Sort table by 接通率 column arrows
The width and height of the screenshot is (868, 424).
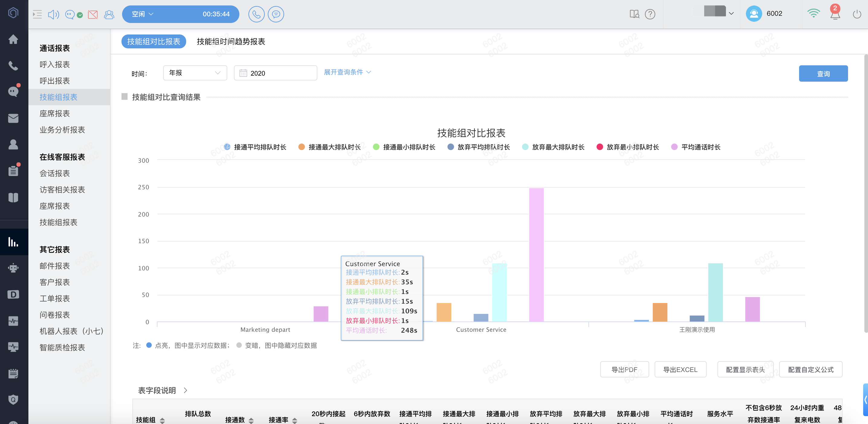point(295,420)
